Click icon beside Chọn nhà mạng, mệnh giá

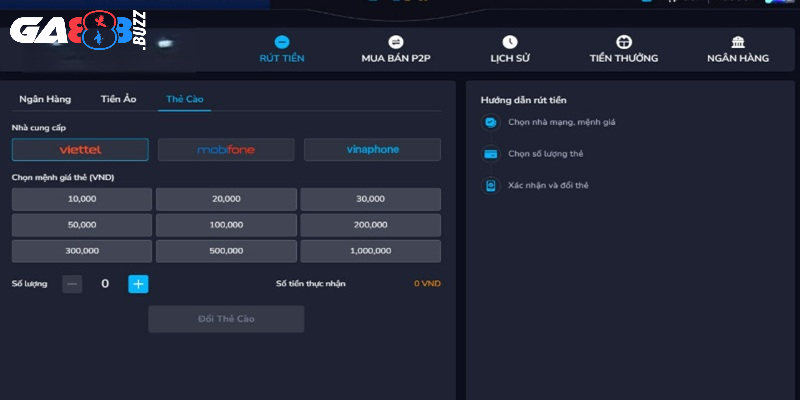point(490,122)
